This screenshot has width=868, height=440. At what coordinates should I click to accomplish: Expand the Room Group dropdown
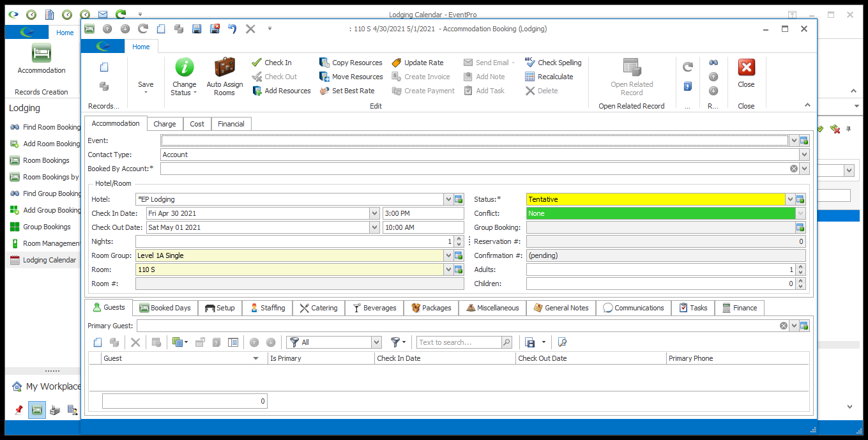448,255
